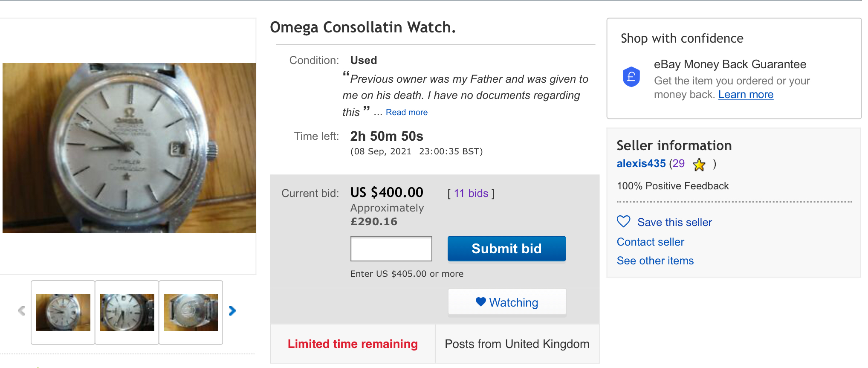This screenshot has height=368, width=868.
Task: Click the next thumbnail arrow
Action: pos(232,311)
